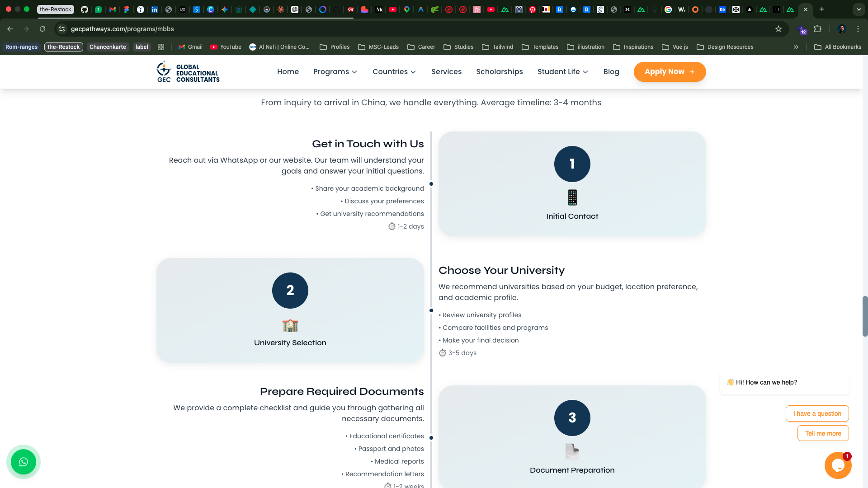Open a new browser tab
Viewport: 868px width, 488px height.
(x=822, y=9)
